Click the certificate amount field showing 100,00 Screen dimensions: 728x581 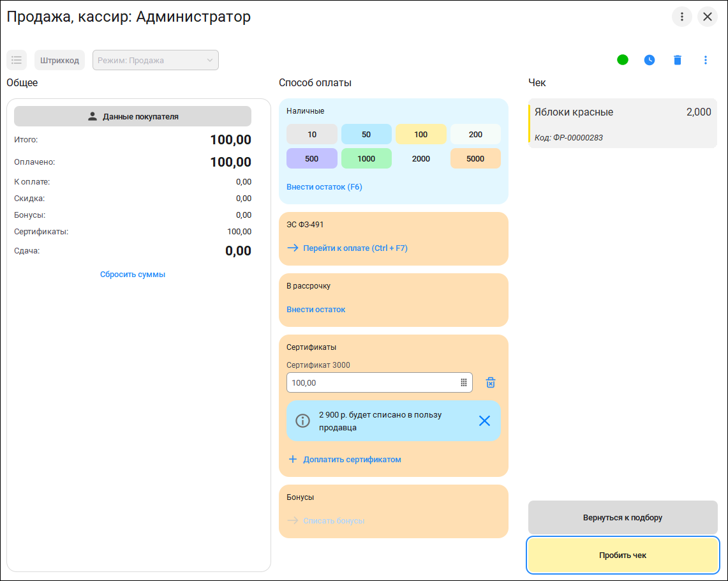pos(380,382)
